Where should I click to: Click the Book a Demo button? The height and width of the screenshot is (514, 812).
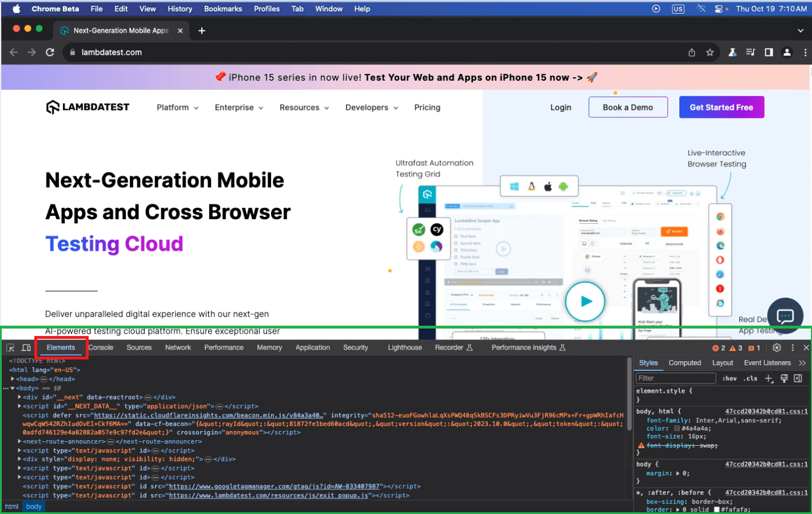(x=627, y=107)
